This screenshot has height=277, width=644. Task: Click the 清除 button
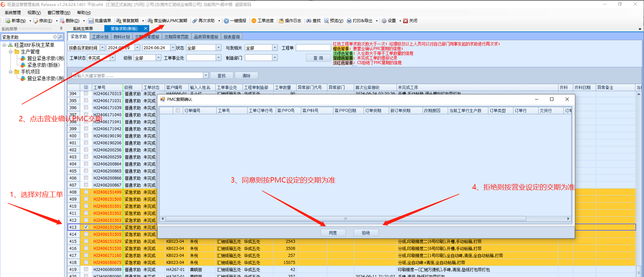[247, 76]
